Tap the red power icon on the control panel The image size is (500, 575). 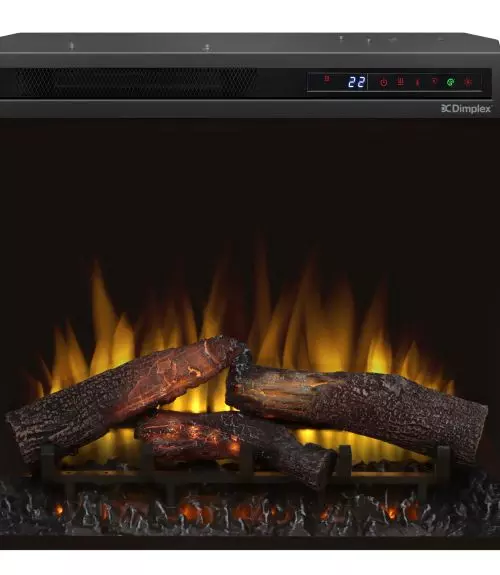383,83
